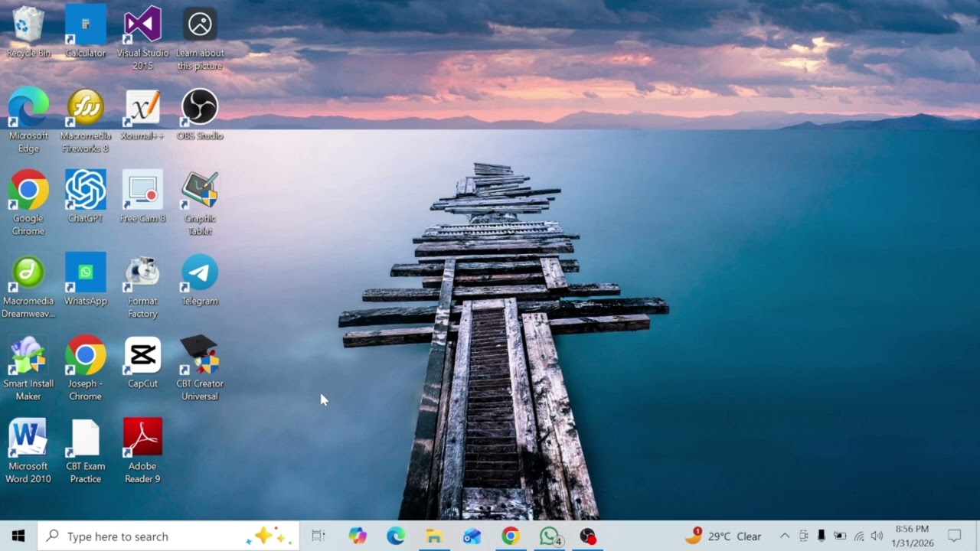Select the Joseph - Chrome profile shortcut

86,369
